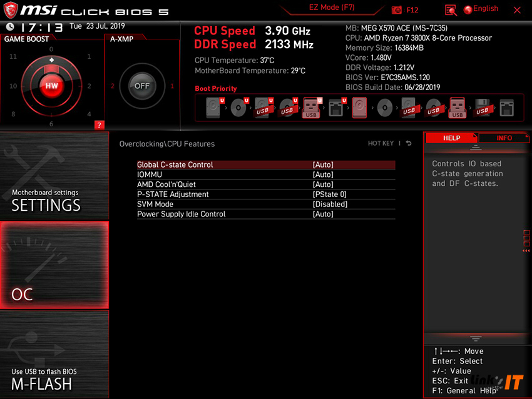
Task: Select the USB floppy boot device icon
Action: click(x=482, y=108)
